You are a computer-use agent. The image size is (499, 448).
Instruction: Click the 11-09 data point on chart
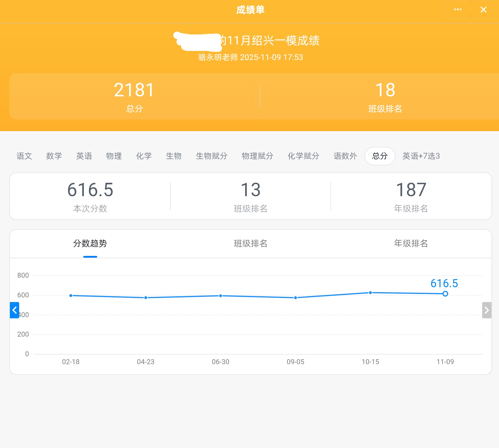[x=445, y=294]
